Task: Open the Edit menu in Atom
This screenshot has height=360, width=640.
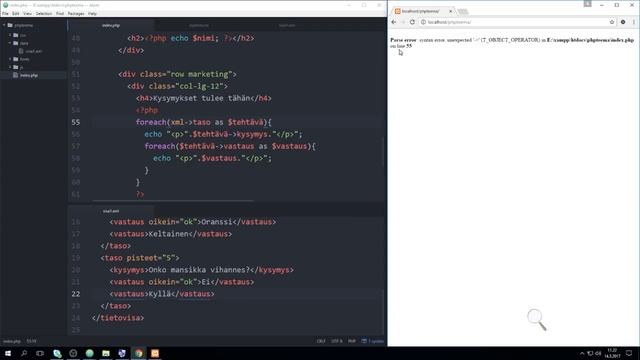Action: tap(16, 13)
